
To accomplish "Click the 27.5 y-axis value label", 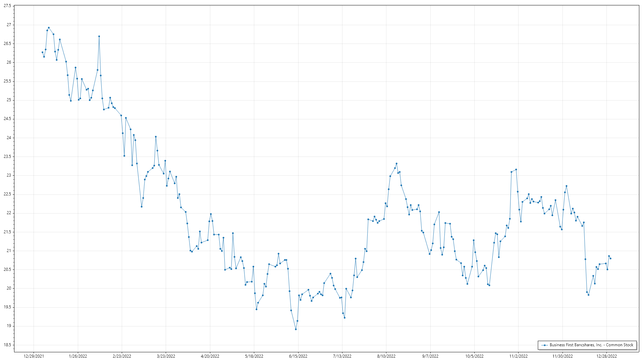I will [7, 6].
